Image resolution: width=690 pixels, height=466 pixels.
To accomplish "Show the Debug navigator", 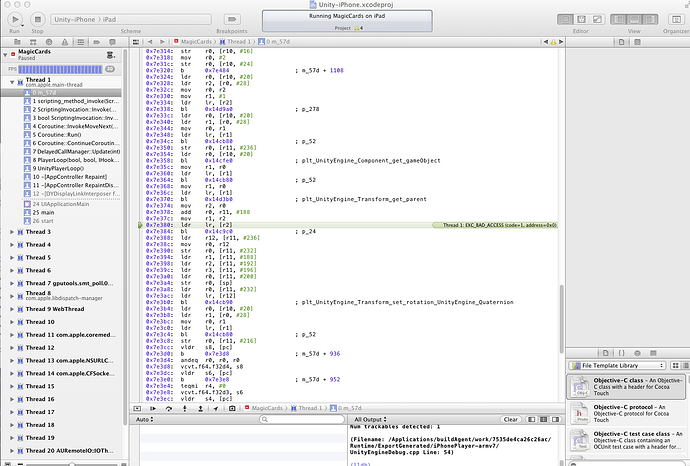I will click(81, 42).
